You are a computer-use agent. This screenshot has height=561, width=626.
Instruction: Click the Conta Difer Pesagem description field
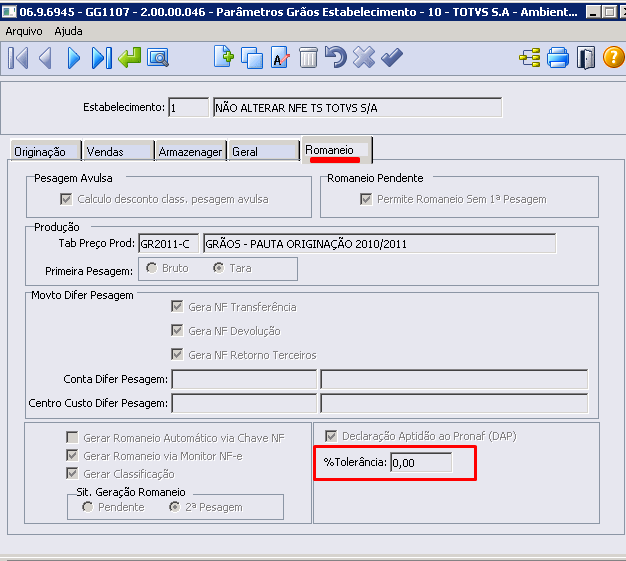point(454,379)
